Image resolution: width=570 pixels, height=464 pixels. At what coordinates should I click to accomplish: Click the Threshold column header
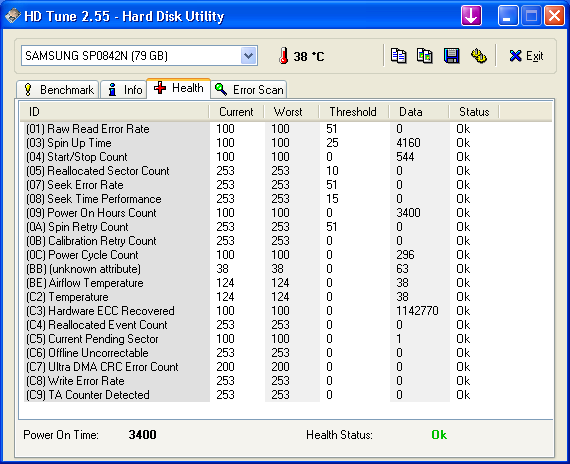tap(353, 112)
